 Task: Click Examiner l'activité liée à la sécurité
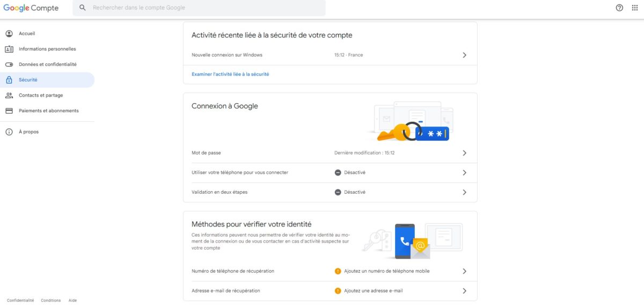click(230, 74)
